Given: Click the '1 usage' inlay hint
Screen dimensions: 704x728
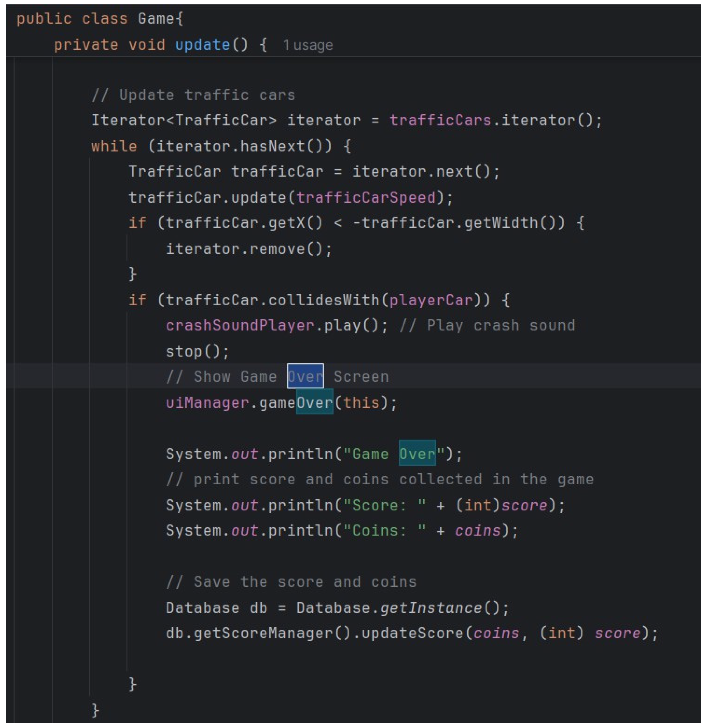Looking at the screenshot, I should (x=308, y=45).
